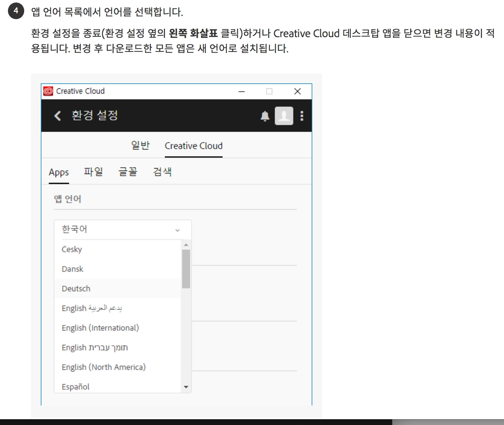Choose Deutsch from the language list
This screenshot has width=504, height=425.
pyautogui.click(x=117, y=289)
